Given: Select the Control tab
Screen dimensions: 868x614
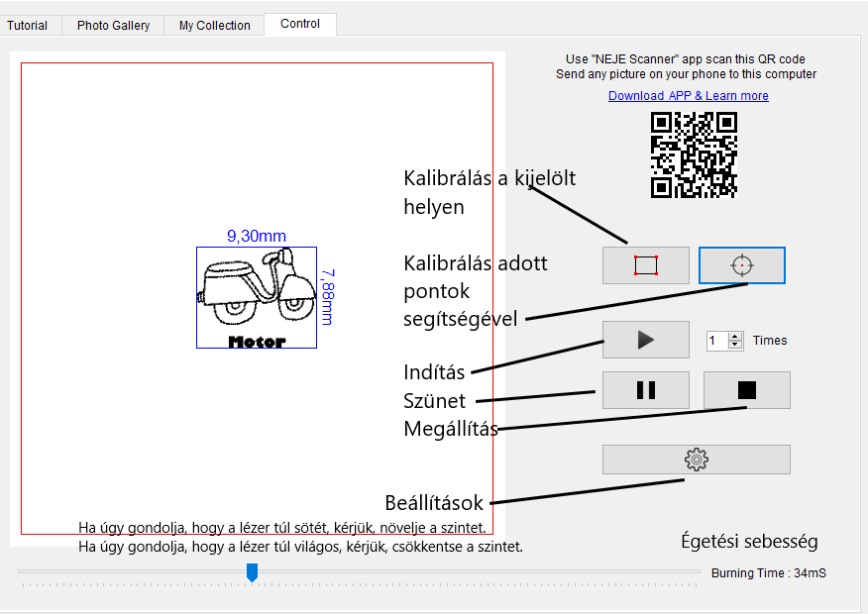Looking at the screenshot, I should 299,24.
